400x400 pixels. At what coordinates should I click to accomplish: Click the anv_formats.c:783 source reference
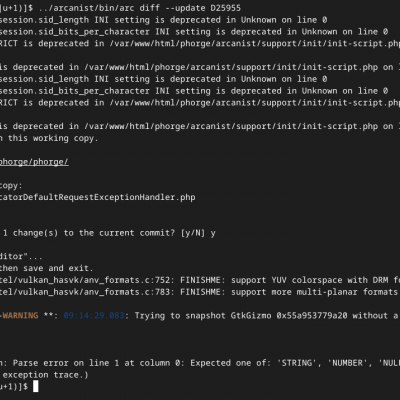129,292
